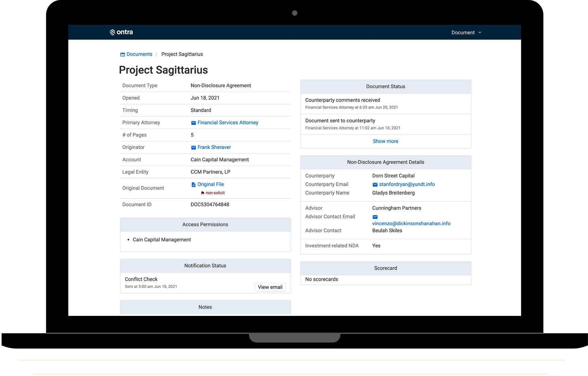Click Non-Disclosure Agreement Details panel header
The width and height of the screenshot is (588, 376).
[386, 162]
